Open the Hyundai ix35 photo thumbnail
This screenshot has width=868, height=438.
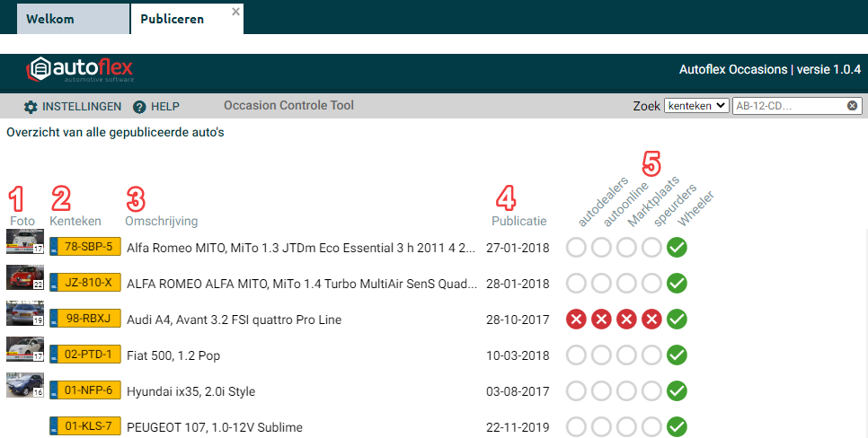coord(24,386)
